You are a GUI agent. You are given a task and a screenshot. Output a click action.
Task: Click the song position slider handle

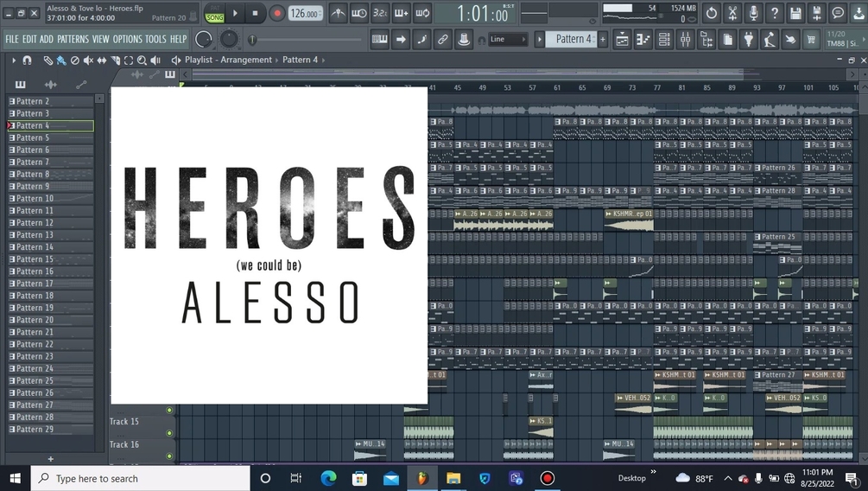tap(252, 40)
